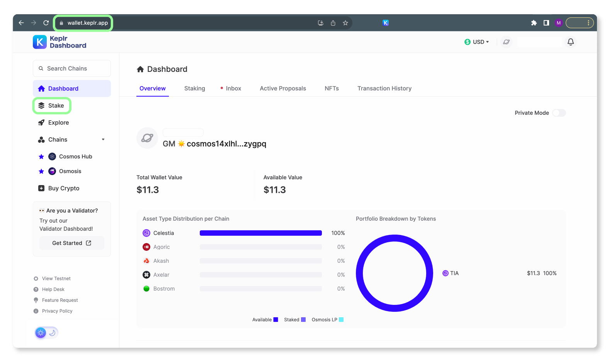The image size is (614, 364).
Task: Click the Available legend color swatch
Action: [x=276, y=320]
